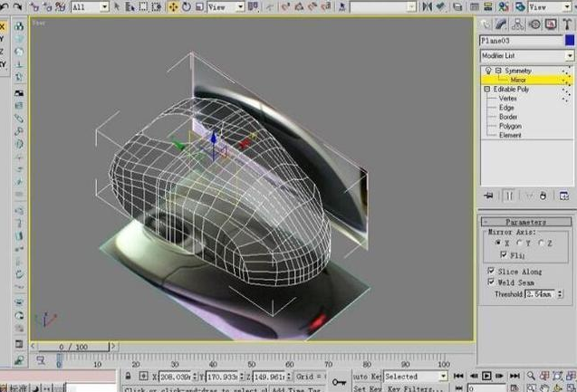The height and width of the screenshot is (392, 577).
Task: Click the Auto Key button
Action: click(367, 377)
